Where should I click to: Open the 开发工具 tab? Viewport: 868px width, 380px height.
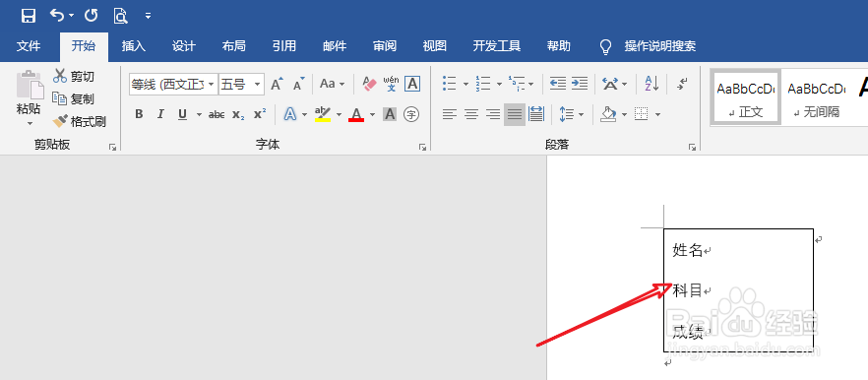497,46
